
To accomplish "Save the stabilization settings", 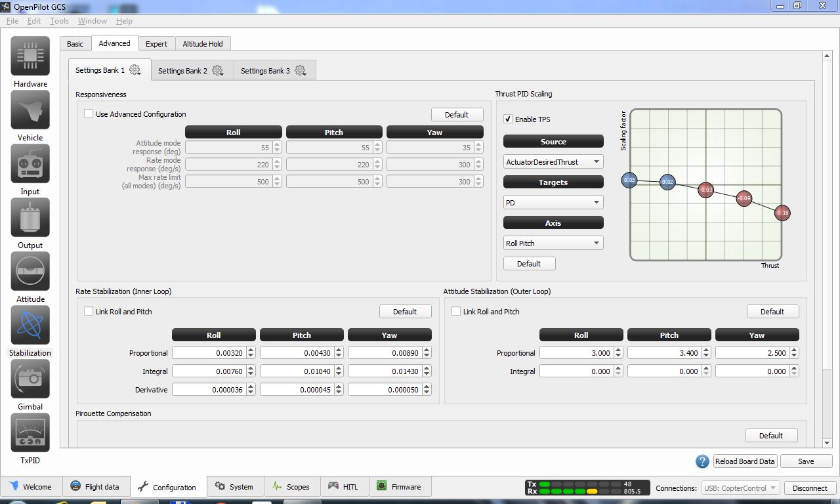I will pyautogui.click(x=806, y=461).
